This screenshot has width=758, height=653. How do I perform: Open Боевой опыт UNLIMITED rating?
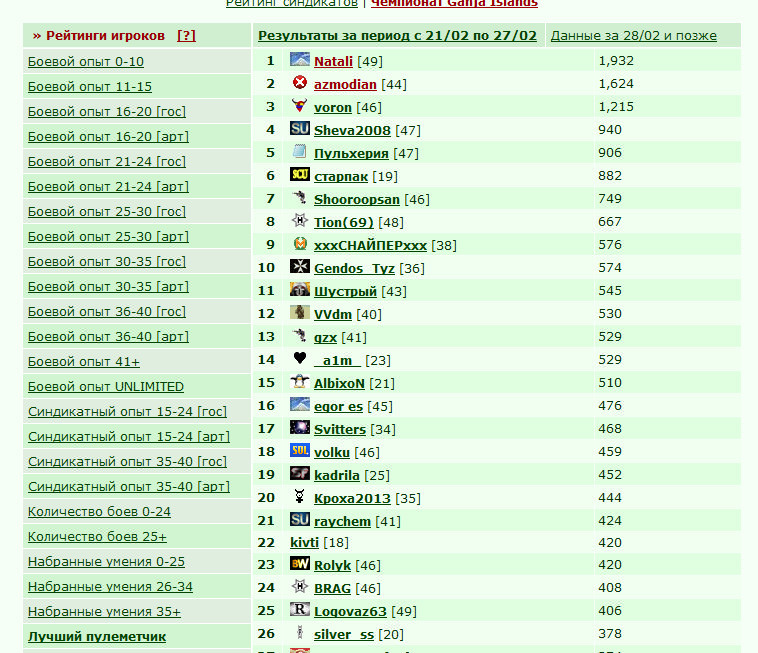click(x=106, y=387)
